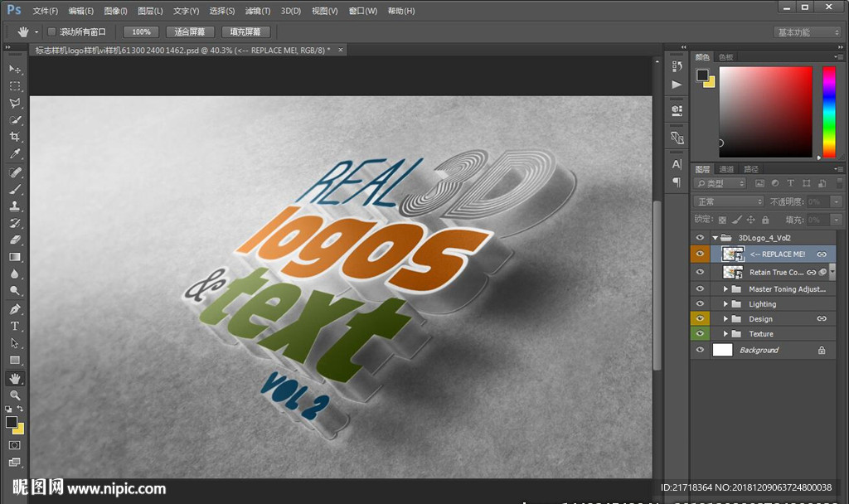The width and height of the screenshot is (849, 504).
Task: Expand the Master Toning Adjust group
Action: (725, 289)
